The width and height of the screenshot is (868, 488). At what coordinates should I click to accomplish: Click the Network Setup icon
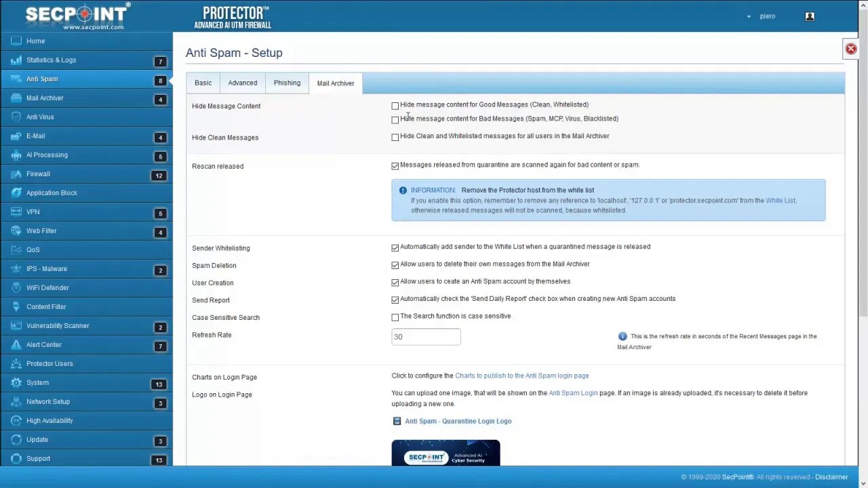tap(16, 401)
